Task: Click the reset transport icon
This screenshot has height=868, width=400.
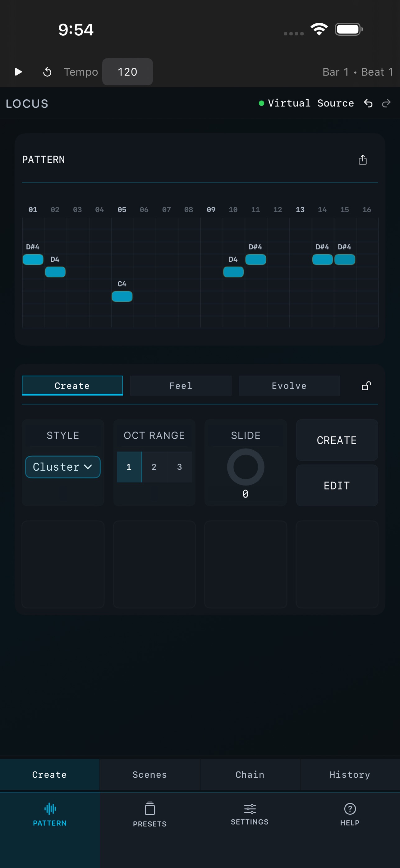Action: (x=47, y=72)
